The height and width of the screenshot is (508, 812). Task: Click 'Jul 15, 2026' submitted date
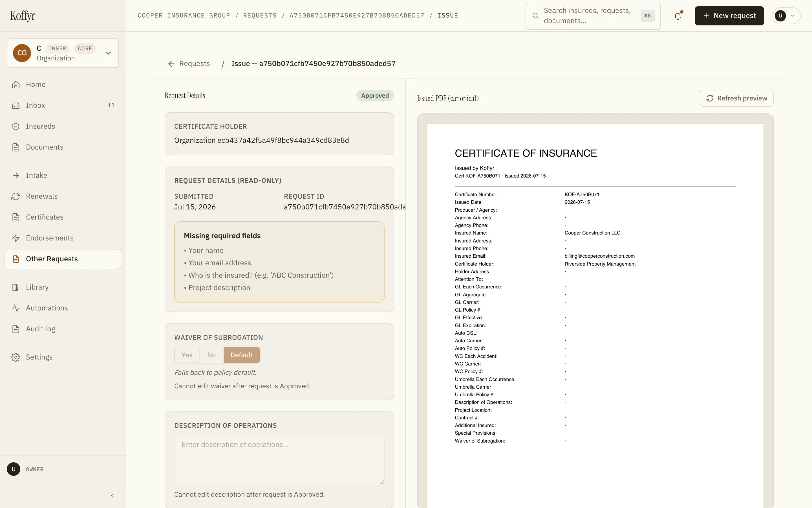pyautogui.click(x=195, y=207)
